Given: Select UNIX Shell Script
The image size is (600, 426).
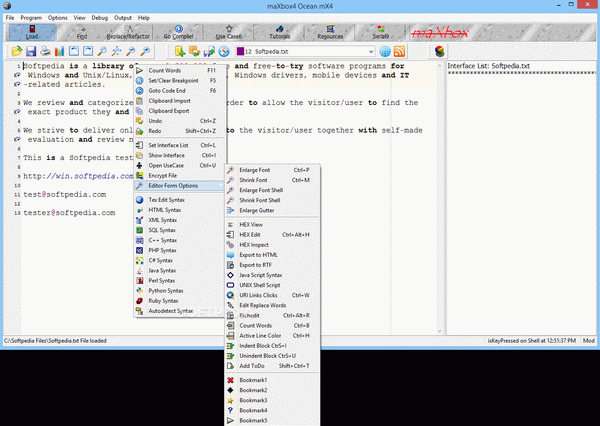Looking at the screenshot, I should point(272,285).
